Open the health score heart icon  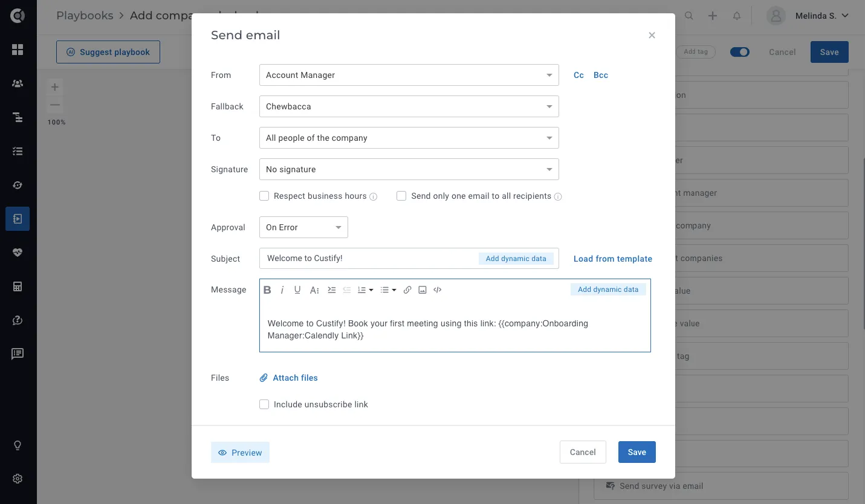click(18, 253)
